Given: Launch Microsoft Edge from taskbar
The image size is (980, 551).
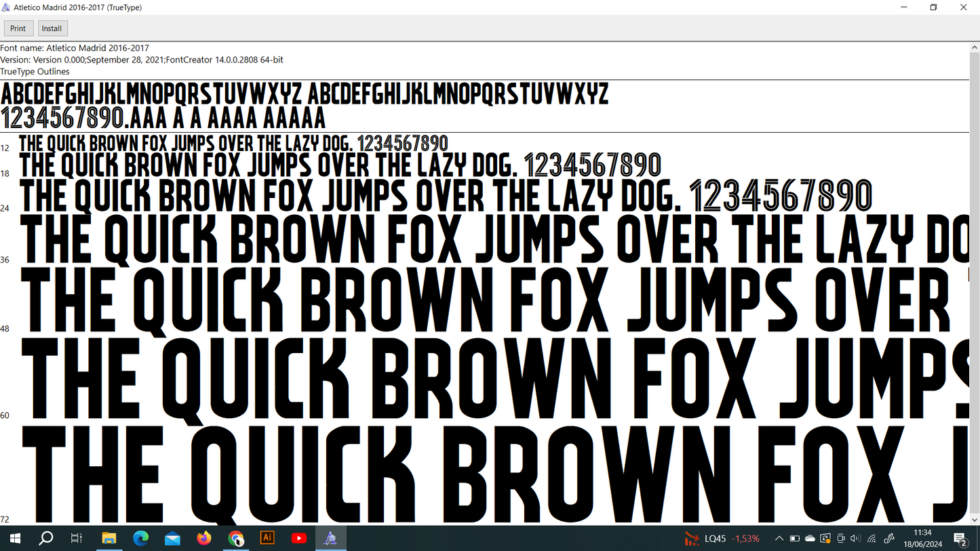Looking at the screenshot, I should click(x=140, y=539).
